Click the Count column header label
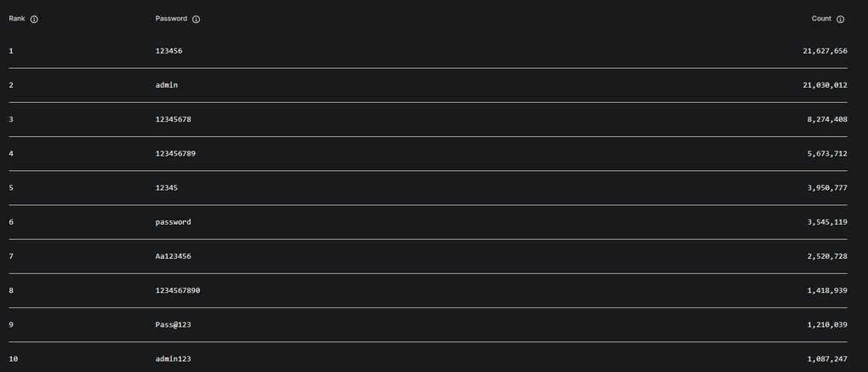868x372 pixels. pos(821,19)
